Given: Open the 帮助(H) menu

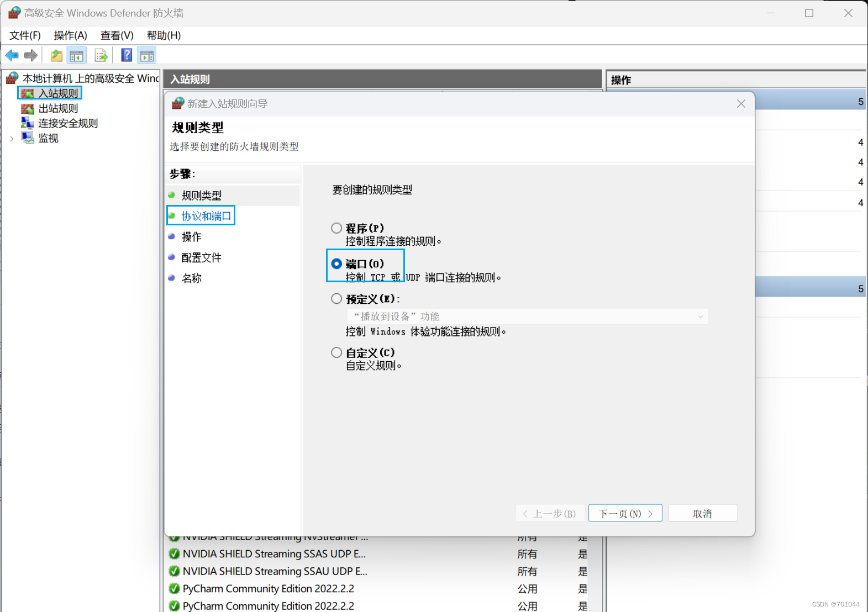Looking at the screenshot, I should [164, 35].
